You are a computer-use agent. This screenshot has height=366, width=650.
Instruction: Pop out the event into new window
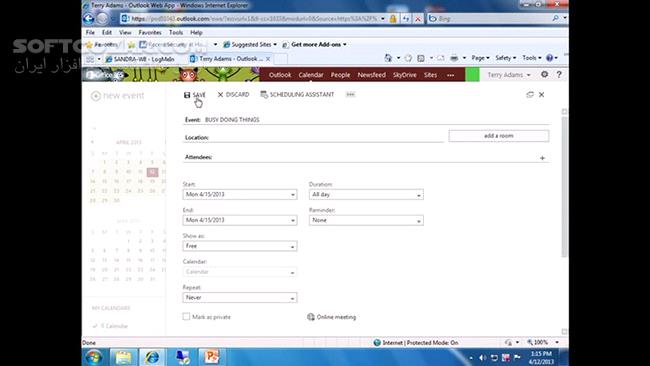coord(530,95)
